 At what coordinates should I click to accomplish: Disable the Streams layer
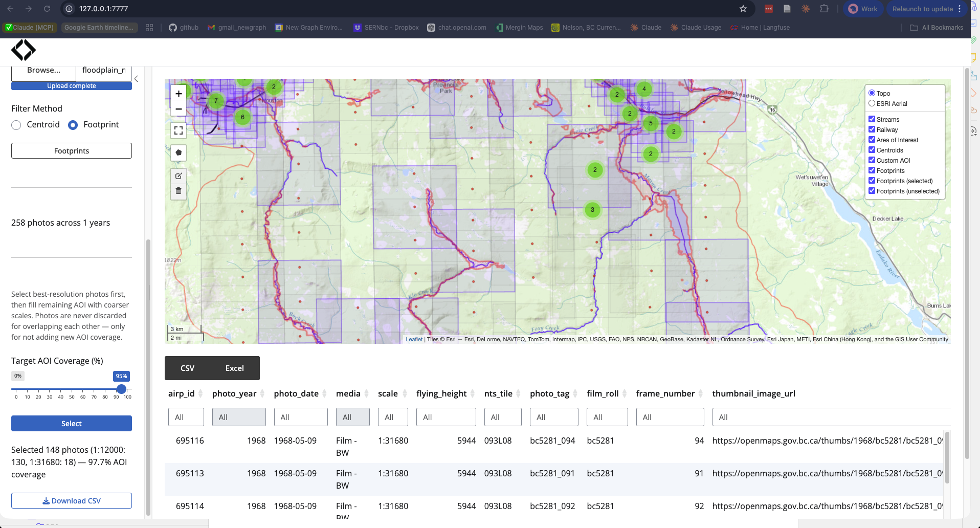[x=872, y=119]
